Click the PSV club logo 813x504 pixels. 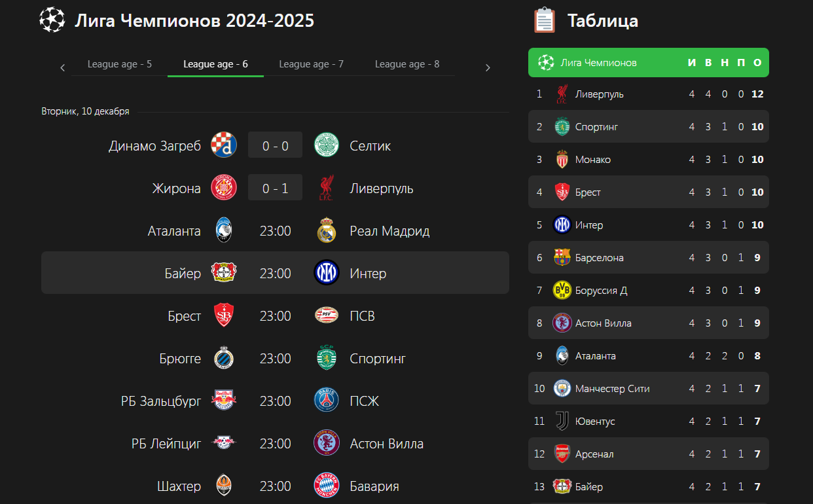pos(327,316)
